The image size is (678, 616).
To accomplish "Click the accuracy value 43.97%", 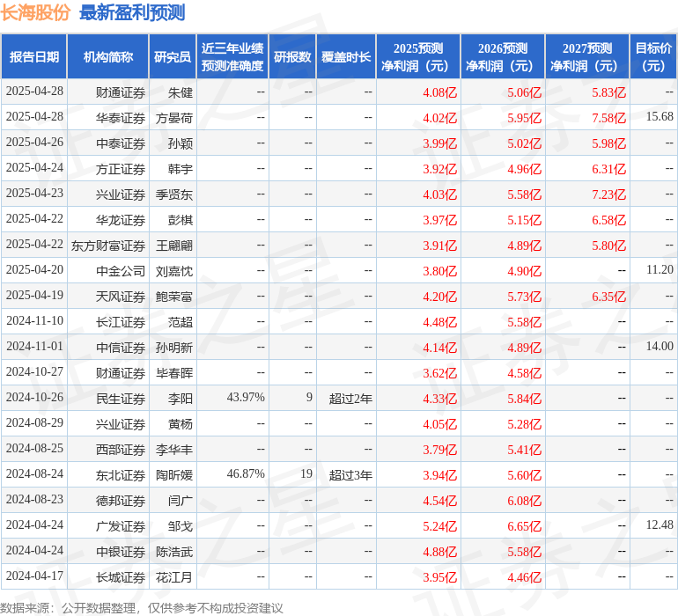I will [246, 397].
